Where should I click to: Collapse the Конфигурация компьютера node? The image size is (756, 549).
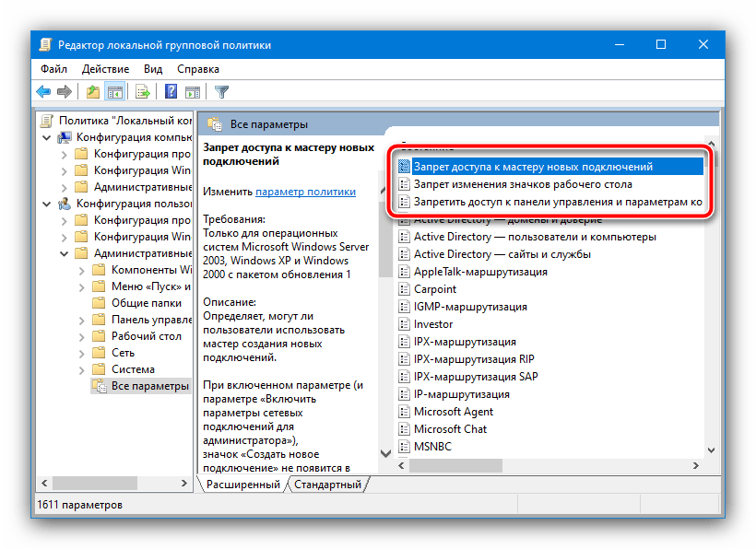[47, 138]
